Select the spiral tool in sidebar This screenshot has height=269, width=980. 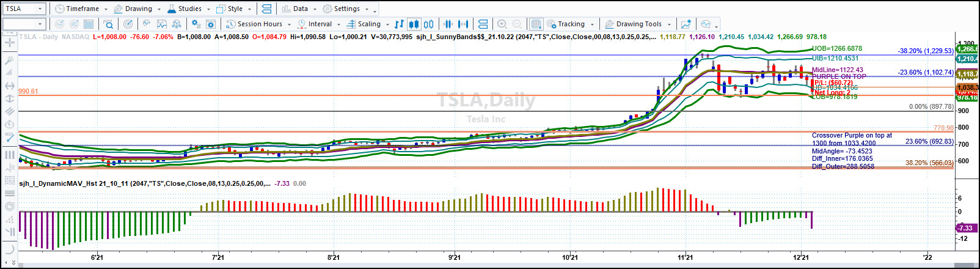coord(9,206)
